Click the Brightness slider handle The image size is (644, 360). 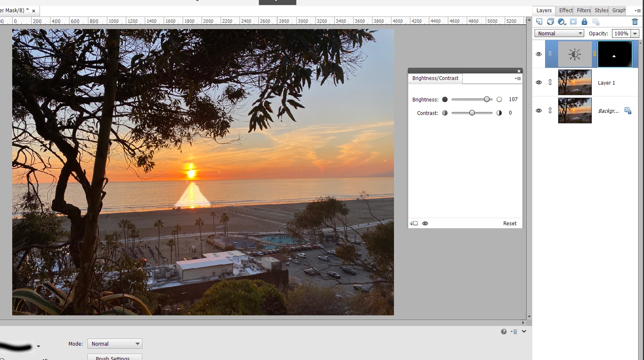point(487,99)
